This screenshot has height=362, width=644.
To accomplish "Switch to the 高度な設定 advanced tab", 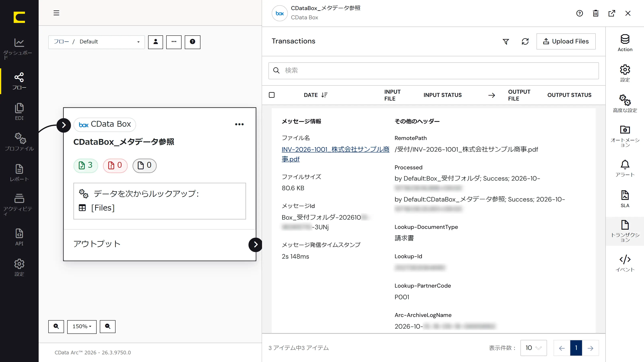I will coord(625,104).
